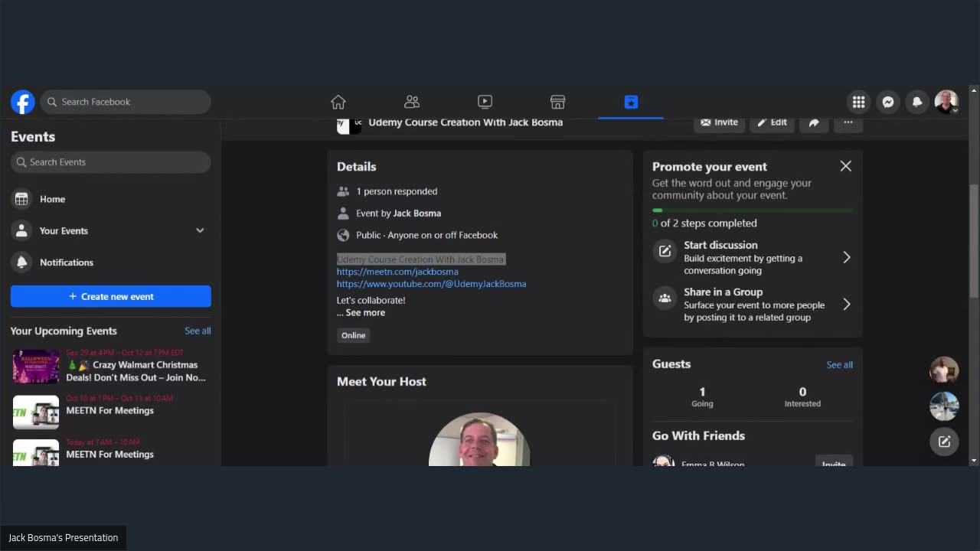Click the globe icon next to Public
The height and width of the screenshot is (551, 980).
pyautogui.click(x=343, y=235)
